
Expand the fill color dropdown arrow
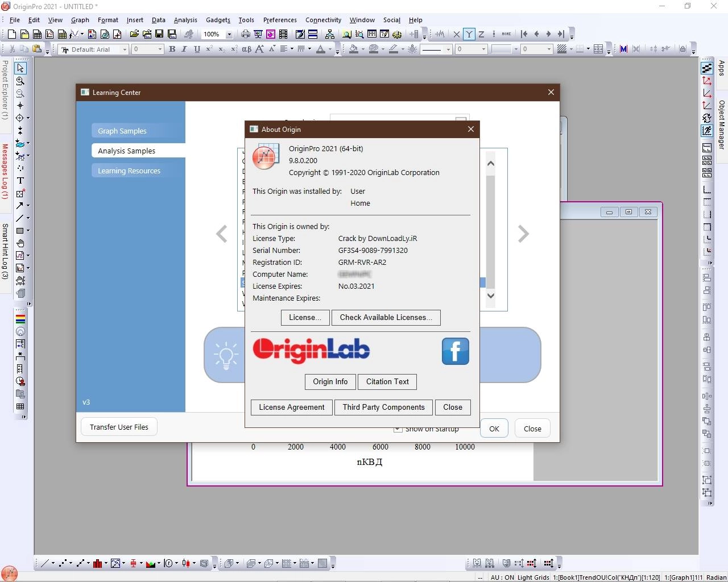coord(363,49)
